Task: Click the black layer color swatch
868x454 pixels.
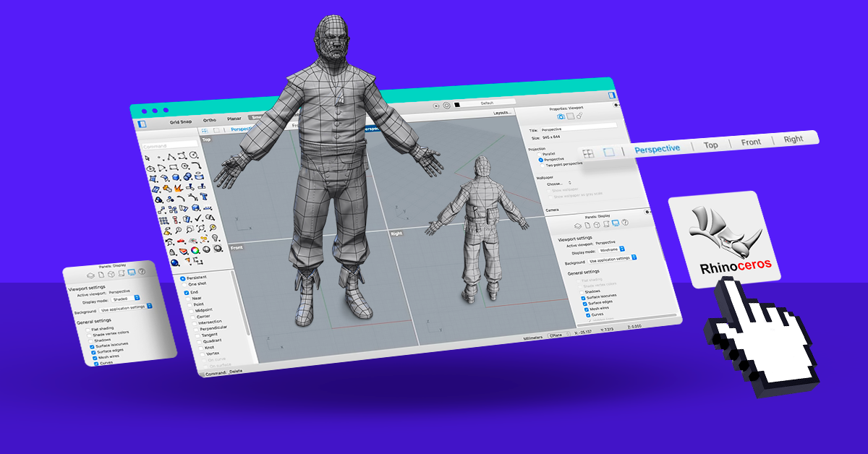Action: [457, 105]
